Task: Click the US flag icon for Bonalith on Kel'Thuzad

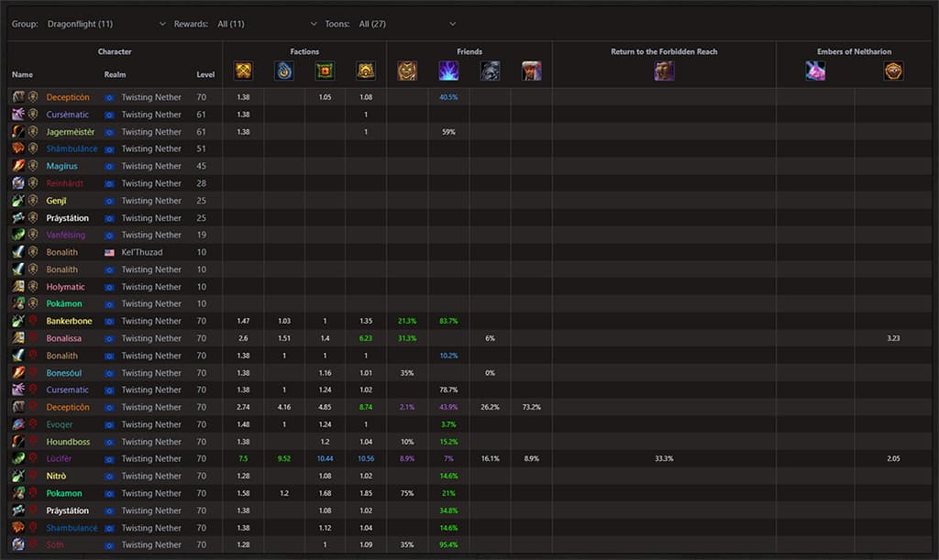Action: point(108,252)
